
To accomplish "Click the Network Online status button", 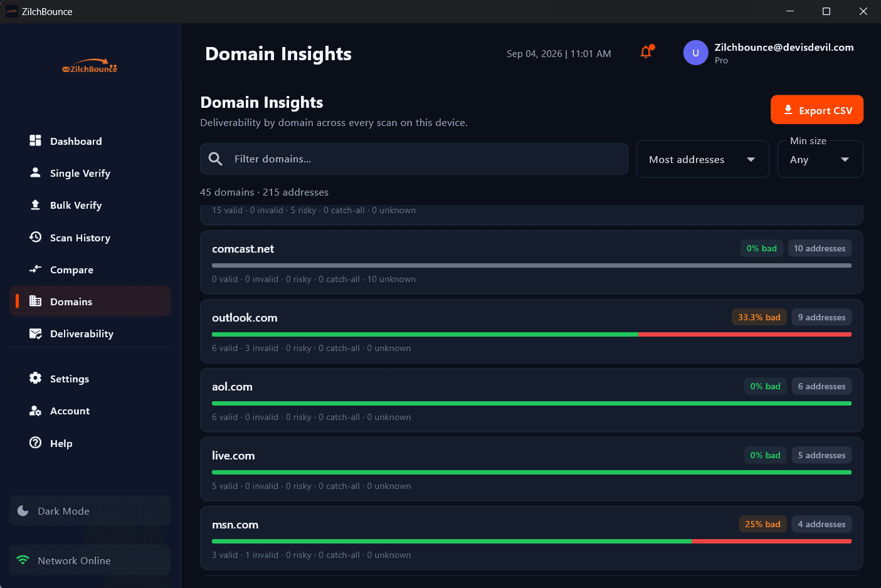I will pyautogui.click(x=90, y=560).
